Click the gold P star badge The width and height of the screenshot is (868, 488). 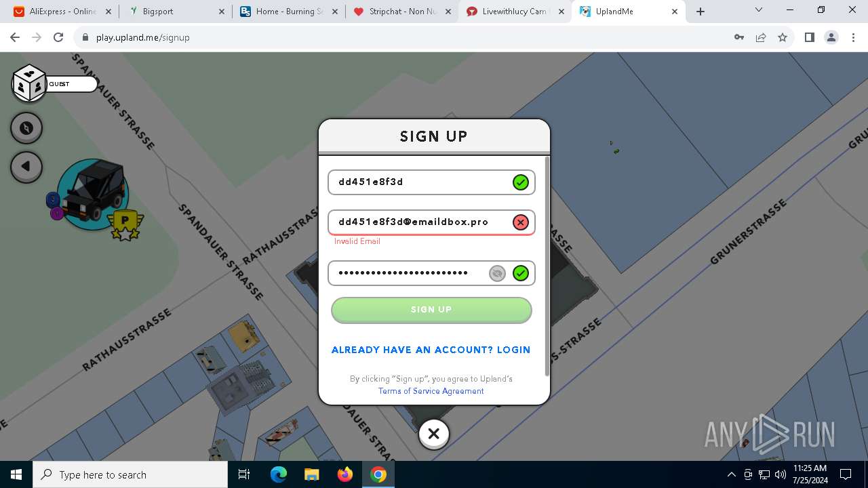click(x=125, y=224)
